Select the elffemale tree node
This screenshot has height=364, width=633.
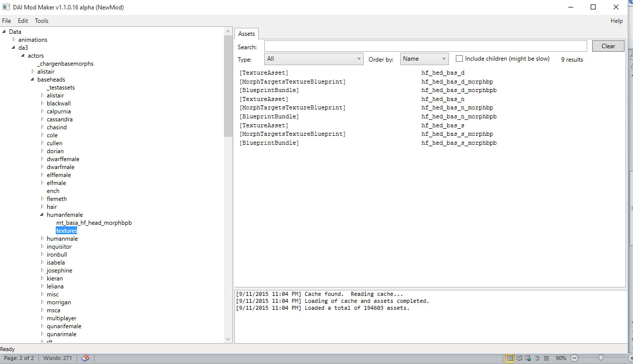tap(59, 175)
